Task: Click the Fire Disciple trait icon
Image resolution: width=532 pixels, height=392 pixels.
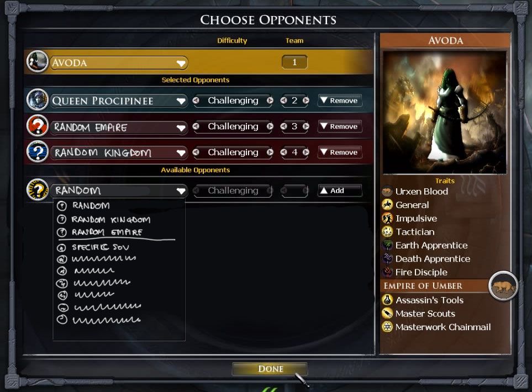Action: click(x=387, y=272)
